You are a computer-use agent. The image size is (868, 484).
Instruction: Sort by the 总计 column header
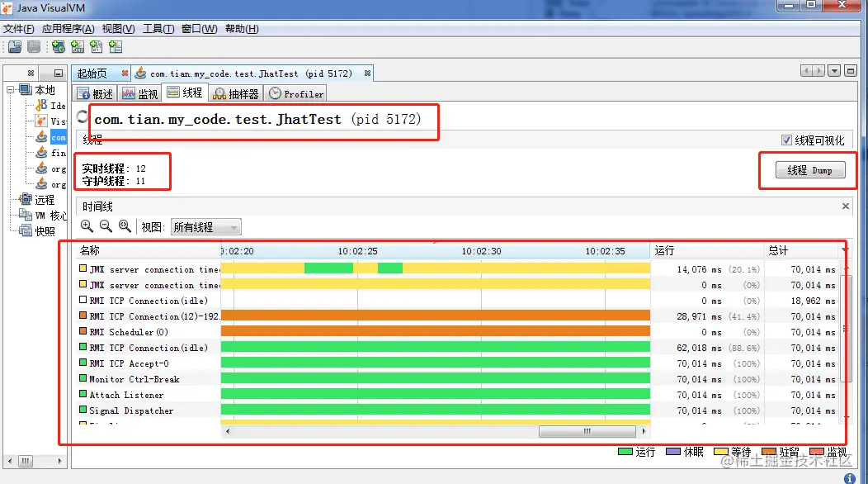coord(801,250)
